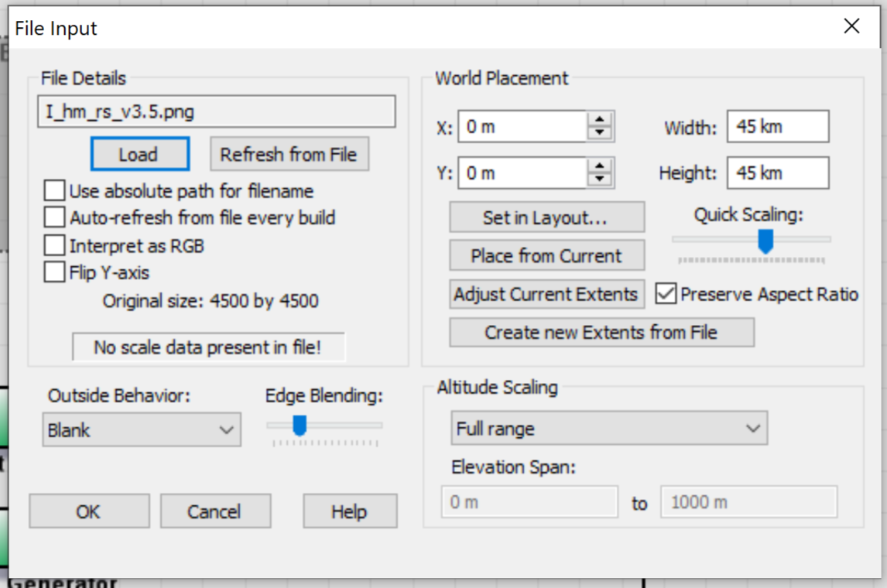Click the Quick Scaling slider handle
887x588 pixels.
point(765,241)
